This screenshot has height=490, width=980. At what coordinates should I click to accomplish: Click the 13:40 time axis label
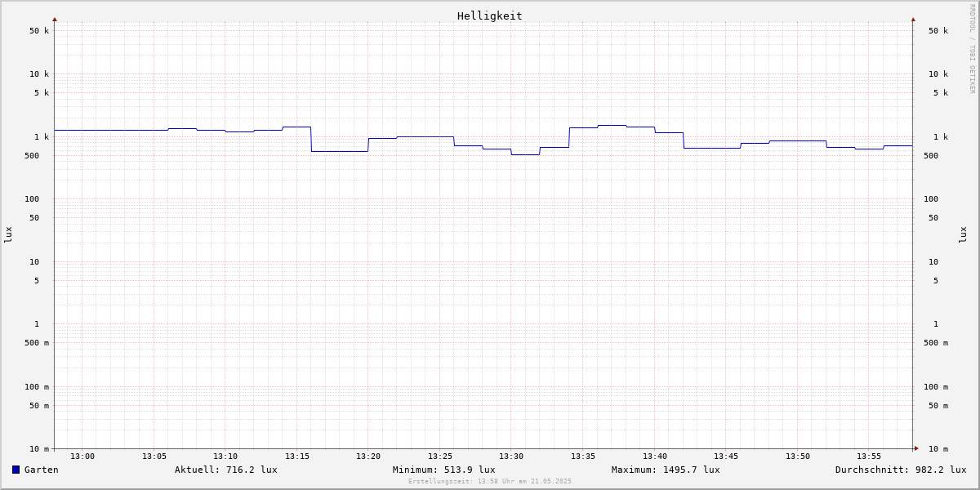pos(655,457)
